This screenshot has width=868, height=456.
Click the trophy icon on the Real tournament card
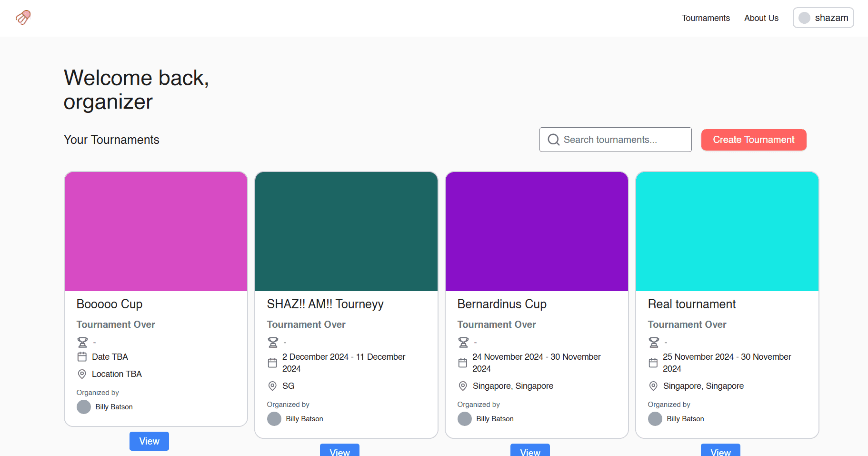(653, 342)
